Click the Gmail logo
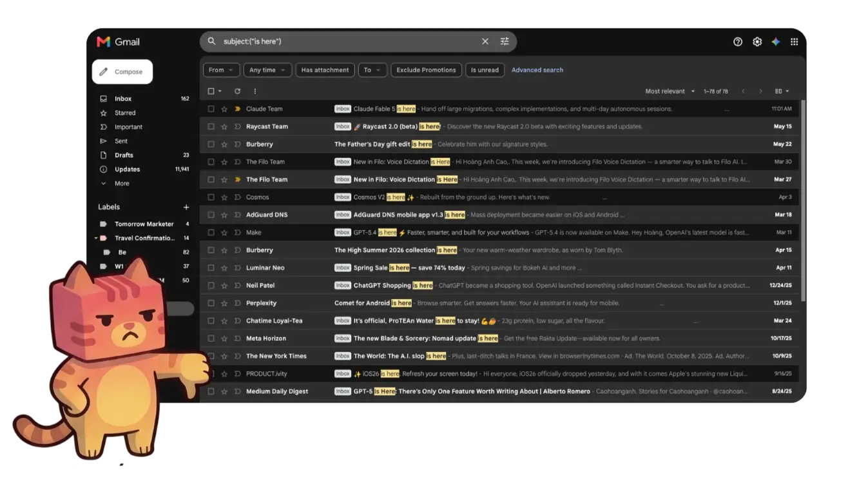Image resolution: width=868 pixels, height=488 pixels. [118, 42]
